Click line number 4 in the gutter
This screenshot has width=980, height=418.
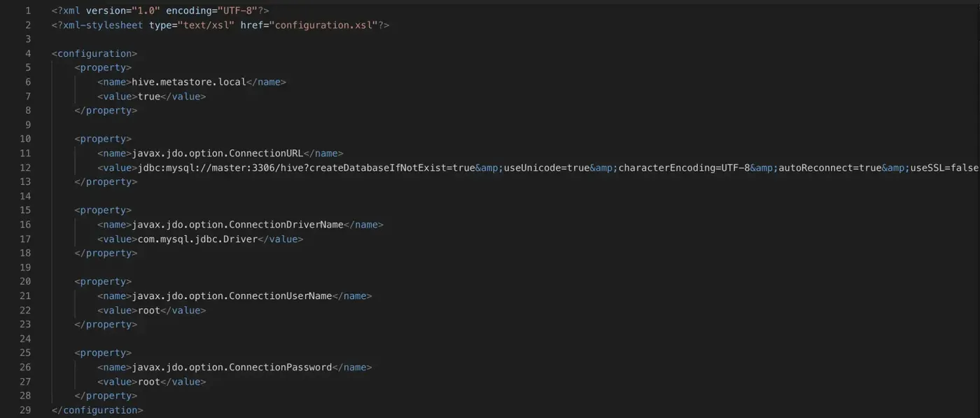point(27,53)
